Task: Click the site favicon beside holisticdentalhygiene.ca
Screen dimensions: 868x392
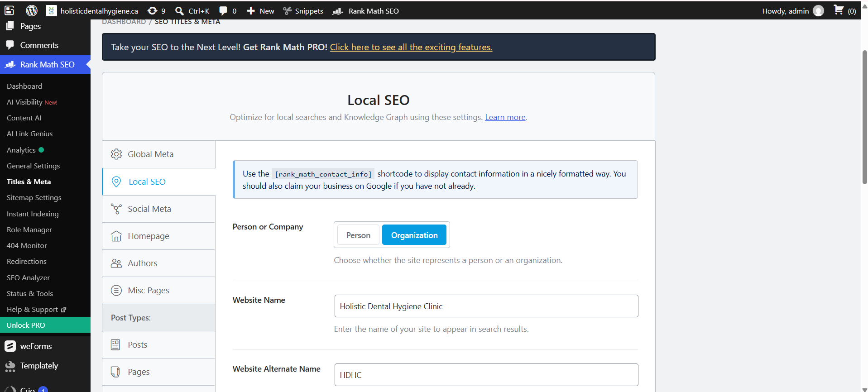Action: [x=51, y=10]
